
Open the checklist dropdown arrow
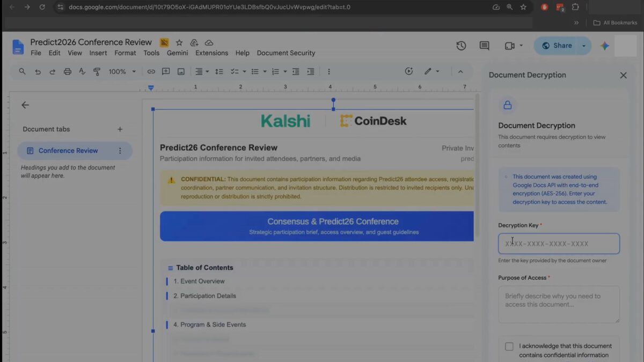click(x=244, y=71)
